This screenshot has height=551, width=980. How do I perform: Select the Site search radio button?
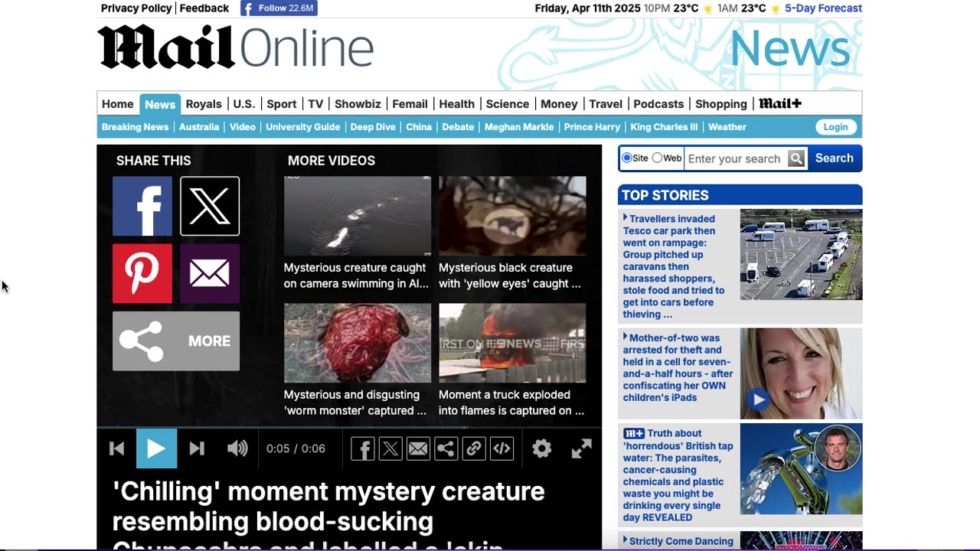pos(627,158)
